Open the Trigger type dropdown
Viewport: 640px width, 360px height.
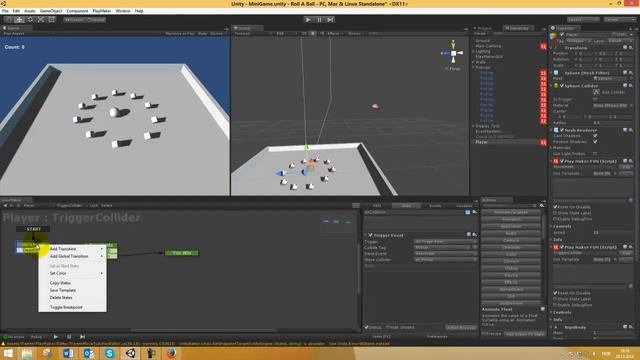coord(445,242)
